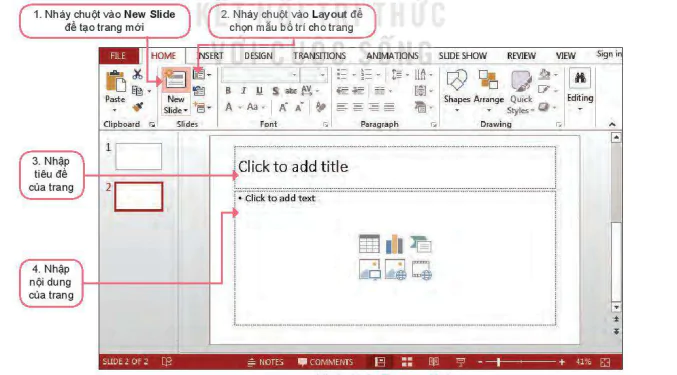Viewport: 677px width, 375px height.
Task: Click the COMMENTS button in status bar
Action: tap(326, 362)
